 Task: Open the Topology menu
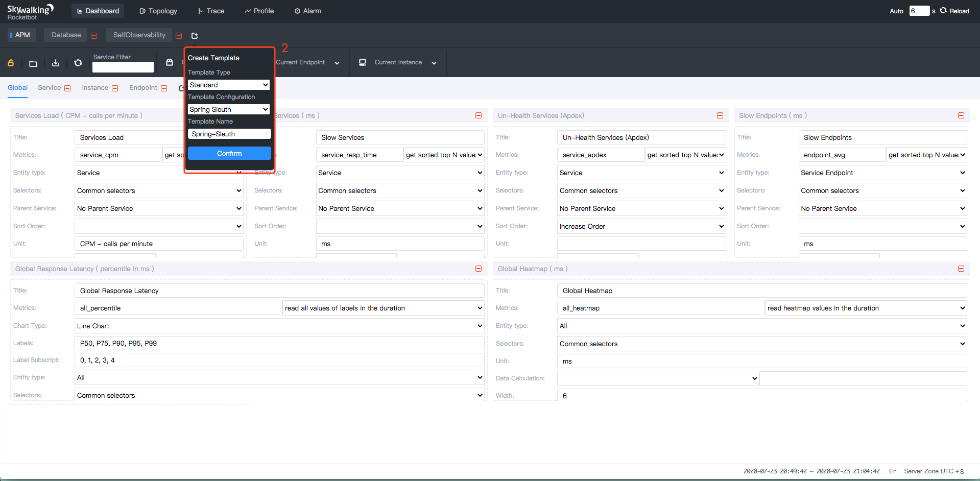(x=158, y=11)
